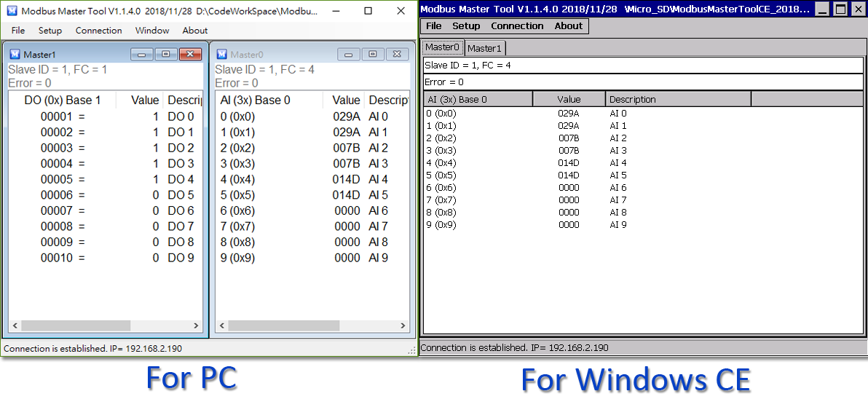
Task: Close the PC Modbus Master Tool window
Action: point(401,11)
